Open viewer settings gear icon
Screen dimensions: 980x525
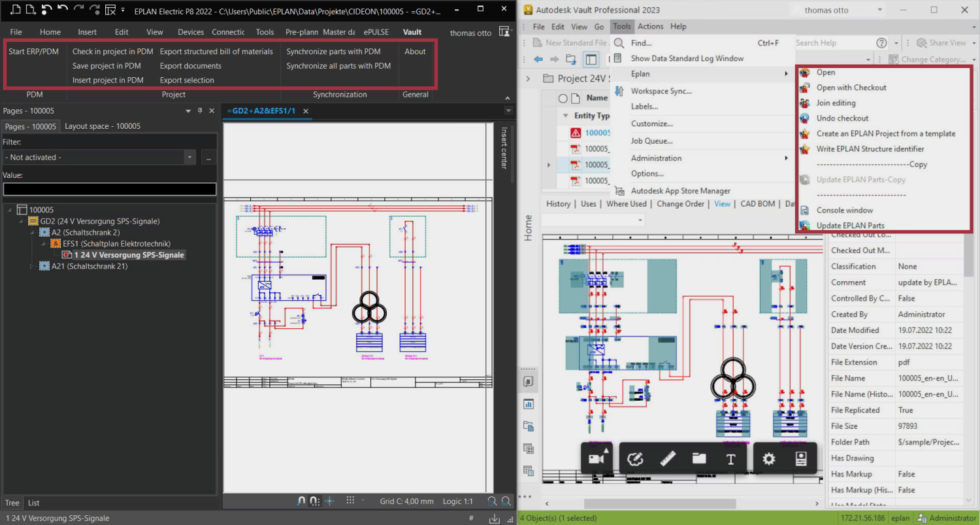pyautogui.click(x=769, y=458)
